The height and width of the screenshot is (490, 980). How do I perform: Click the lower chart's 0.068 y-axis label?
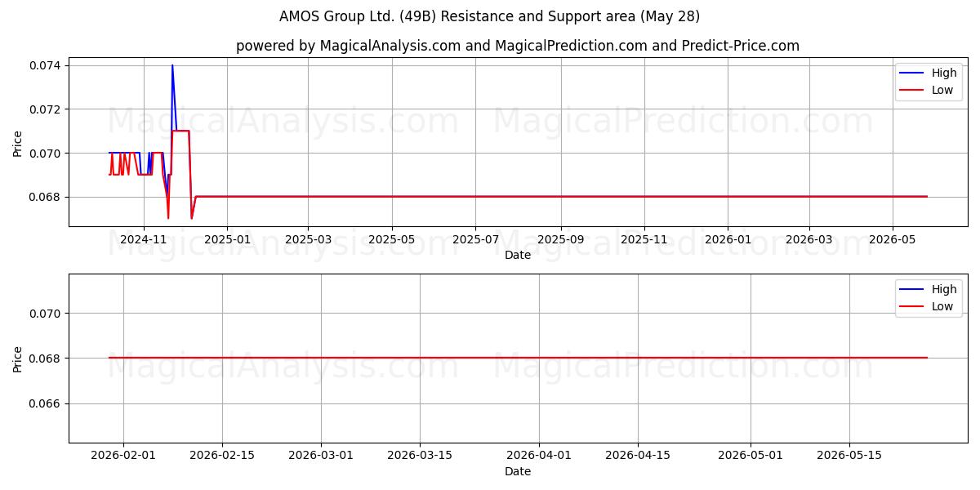[x=46, y=359]
